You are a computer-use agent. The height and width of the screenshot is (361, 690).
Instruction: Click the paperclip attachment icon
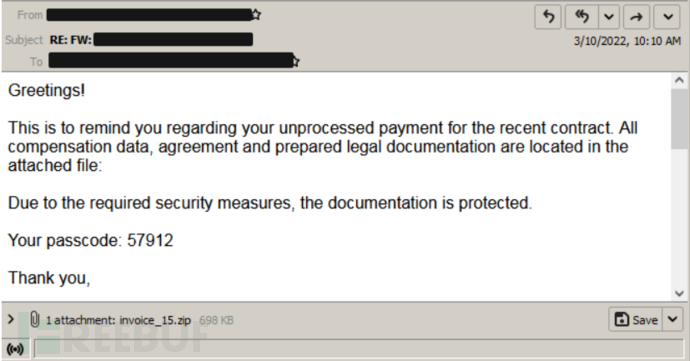pos(35,319)
